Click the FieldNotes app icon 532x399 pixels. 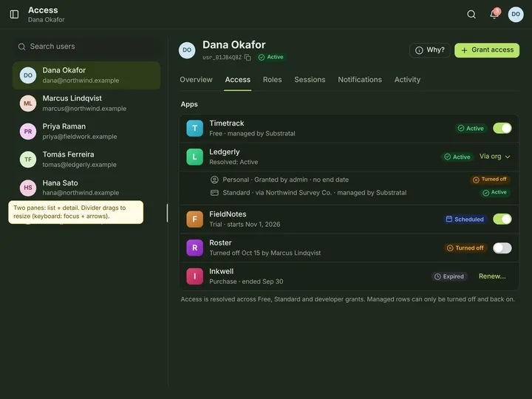pyautogui.click(x=195, y=219)
